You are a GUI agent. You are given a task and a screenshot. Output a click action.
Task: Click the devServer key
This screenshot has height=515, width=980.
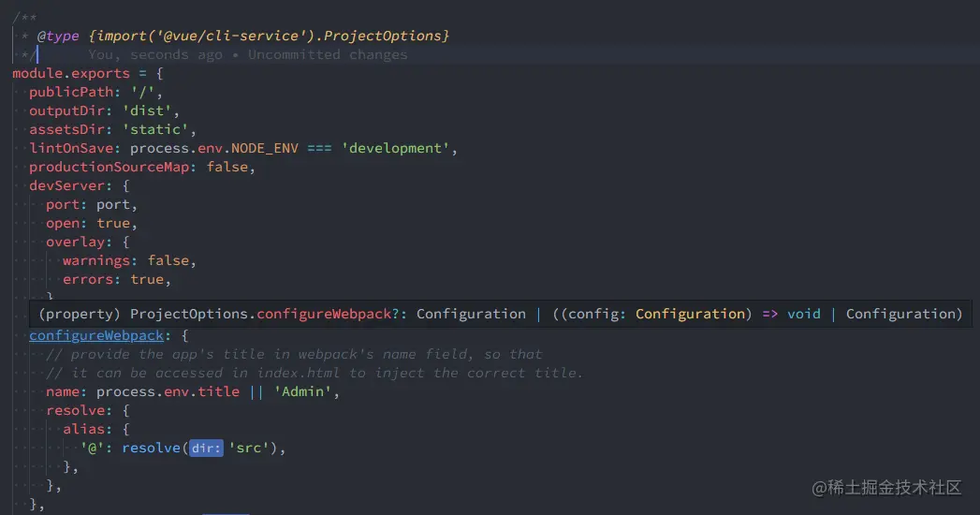pos(66,185)
